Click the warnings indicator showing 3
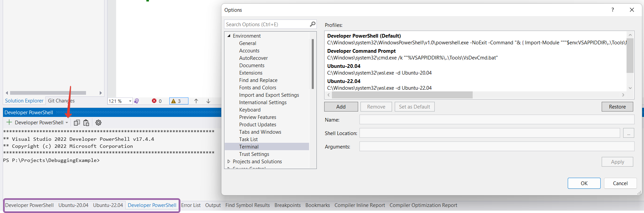The height and width of the screenshot is (213, 644). pos(178,101)
